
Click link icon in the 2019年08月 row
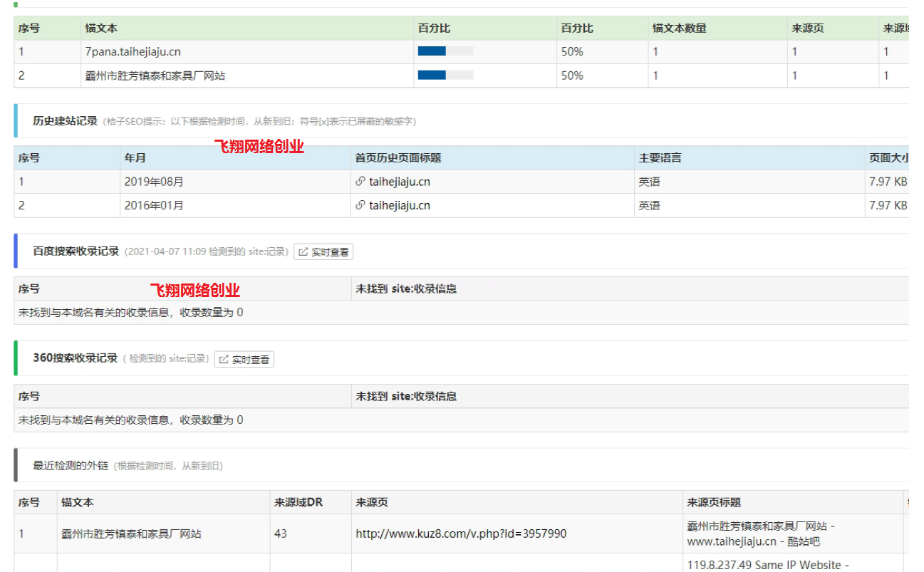[360, 182]
